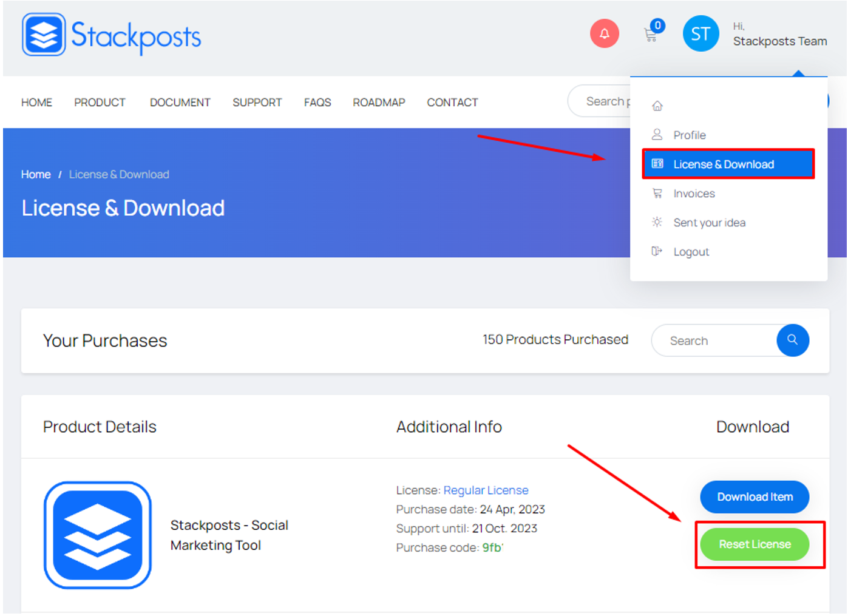
Task: Click the Stackposts product thumbnail image
Action: tap(98, 535)
